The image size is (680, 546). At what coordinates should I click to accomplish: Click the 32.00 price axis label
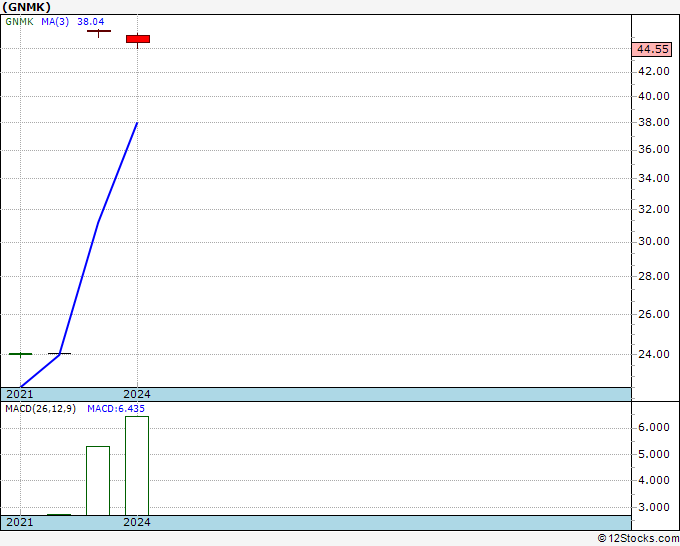tap(654, 209)
